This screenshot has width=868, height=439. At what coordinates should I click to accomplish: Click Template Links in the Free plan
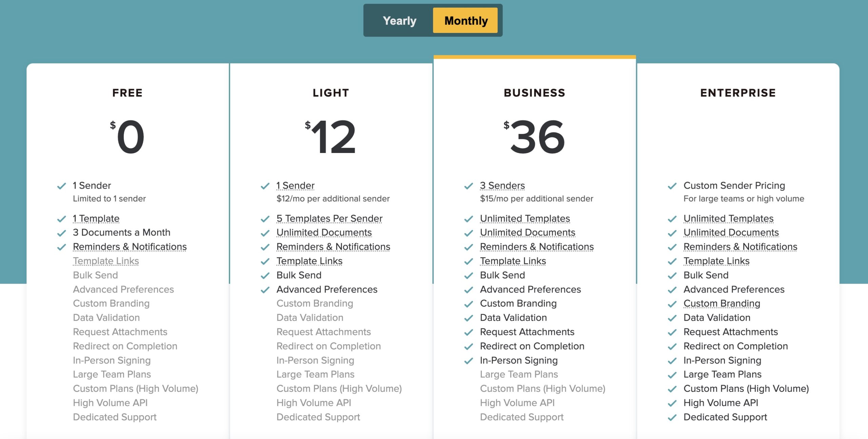106,261
